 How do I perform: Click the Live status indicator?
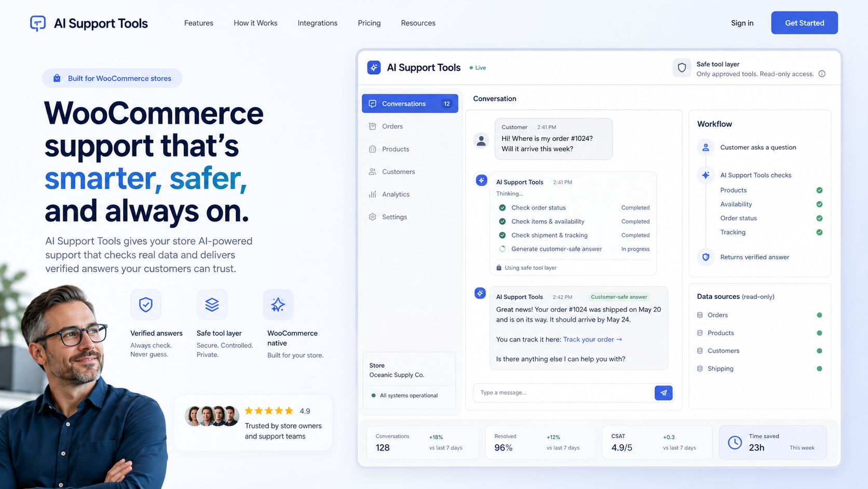click(x=478, y=68)
